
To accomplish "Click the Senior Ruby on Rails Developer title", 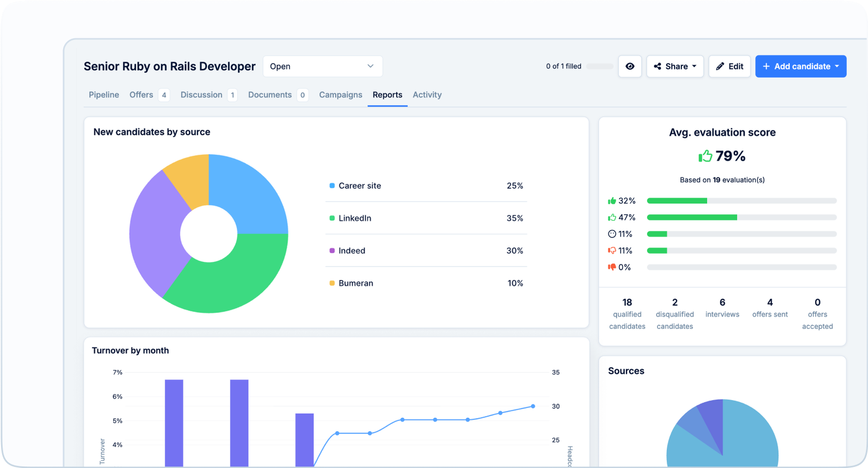I will click(170, 66).
